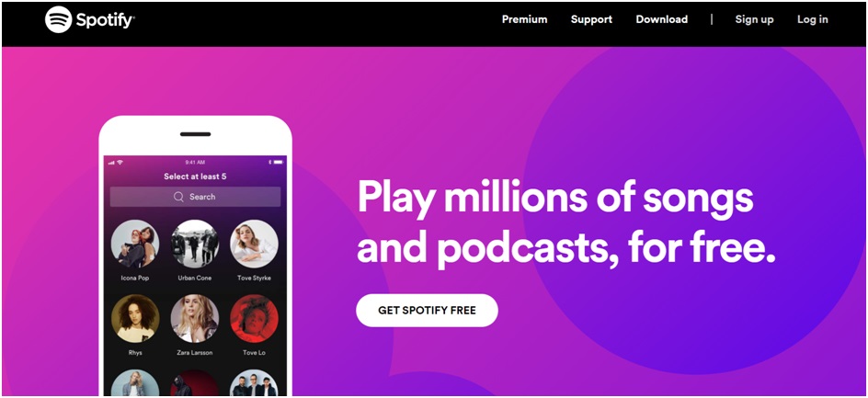868x398 pixels.
Task: Click the headline "Play millions of songs"
Action: coord(555,198)
